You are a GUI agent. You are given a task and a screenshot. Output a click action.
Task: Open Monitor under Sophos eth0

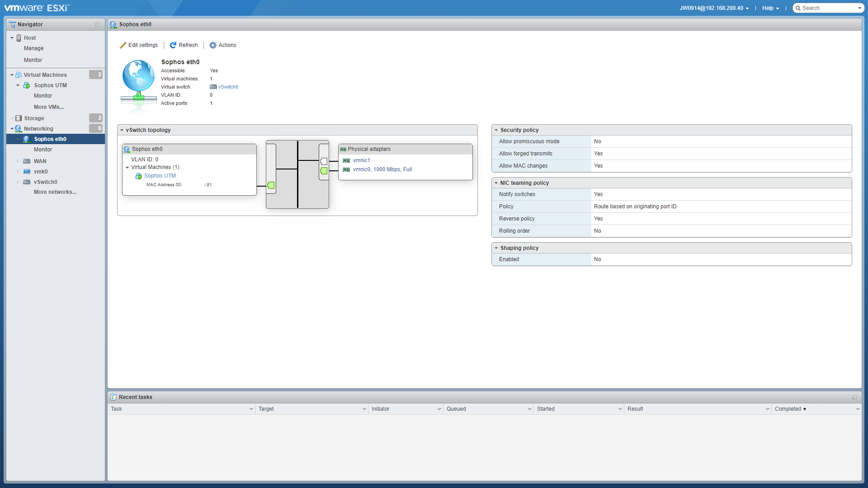point(43,150)
